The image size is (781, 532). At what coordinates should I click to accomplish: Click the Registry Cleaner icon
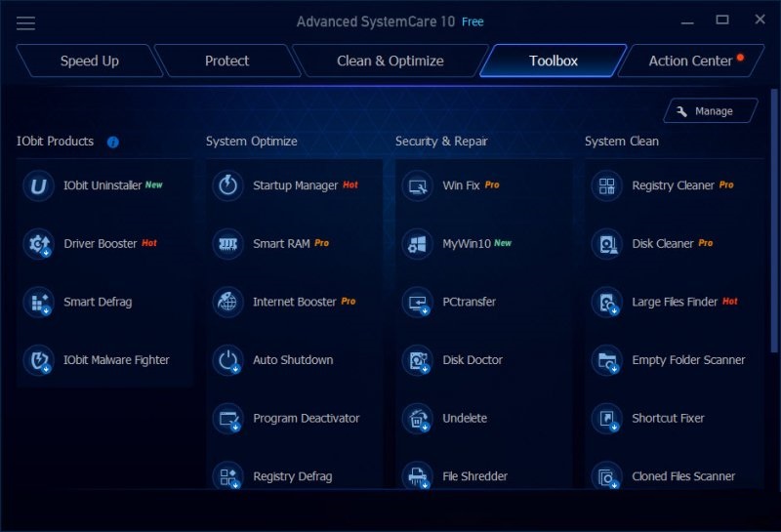click(x=606, y=185)
